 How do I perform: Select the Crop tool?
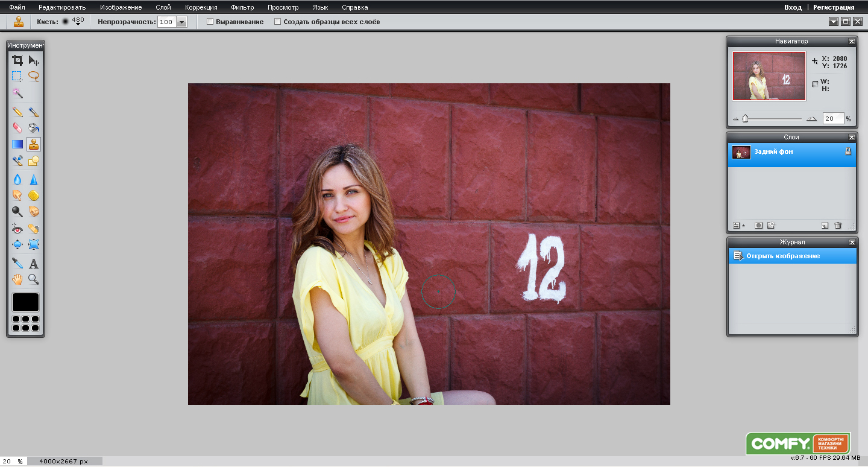(x=17, y=60)
